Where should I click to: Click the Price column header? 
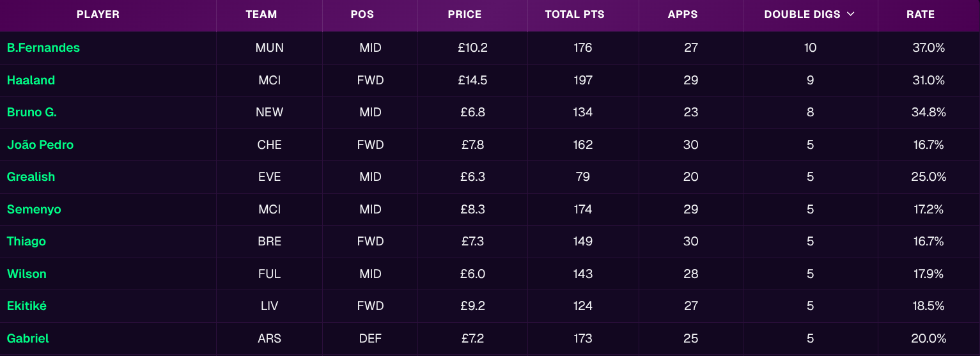(465, 15)
